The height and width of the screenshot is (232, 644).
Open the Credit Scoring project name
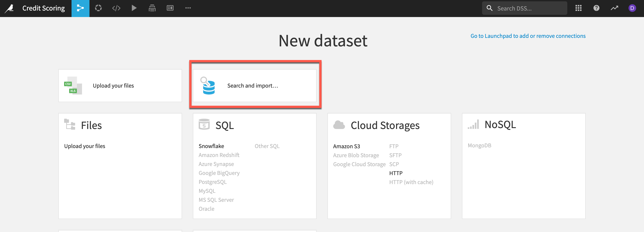click(44, 8)
